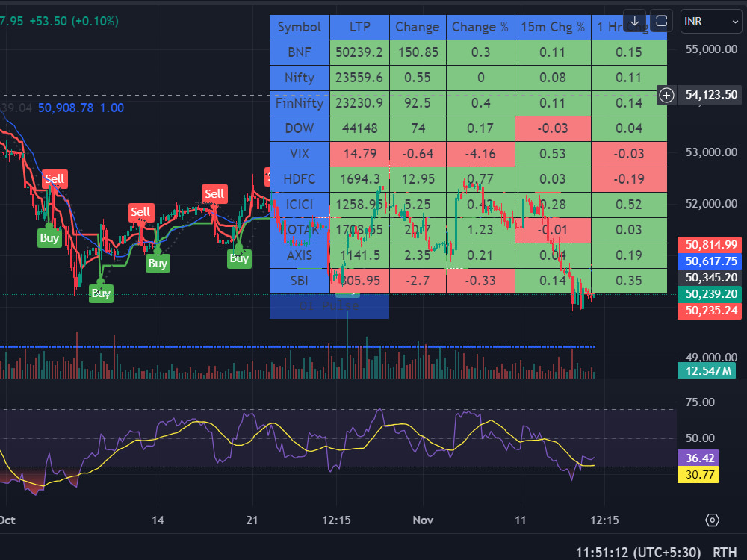747x560 pixels.
Task: Click the DOW 15m change -0.03
Action: [x=553, y=128]
